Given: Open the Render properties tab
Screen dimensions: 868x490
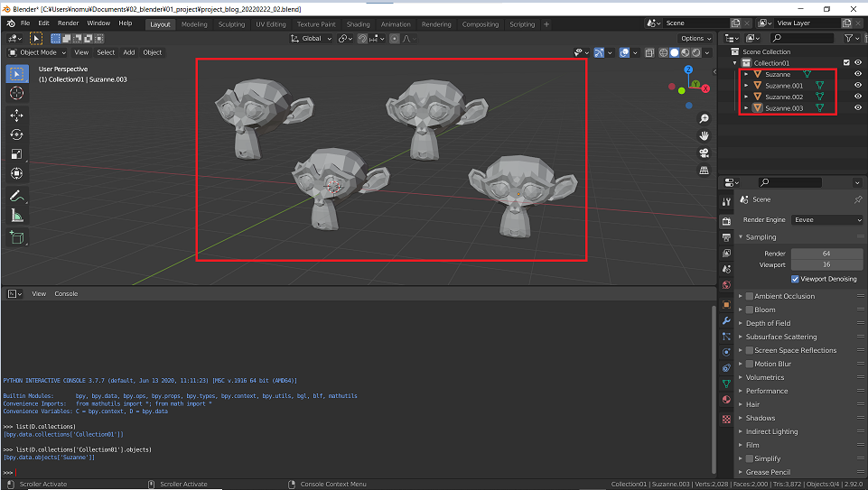Looking at the screenshot, I should pyautogui.click(x=726, y=221).
